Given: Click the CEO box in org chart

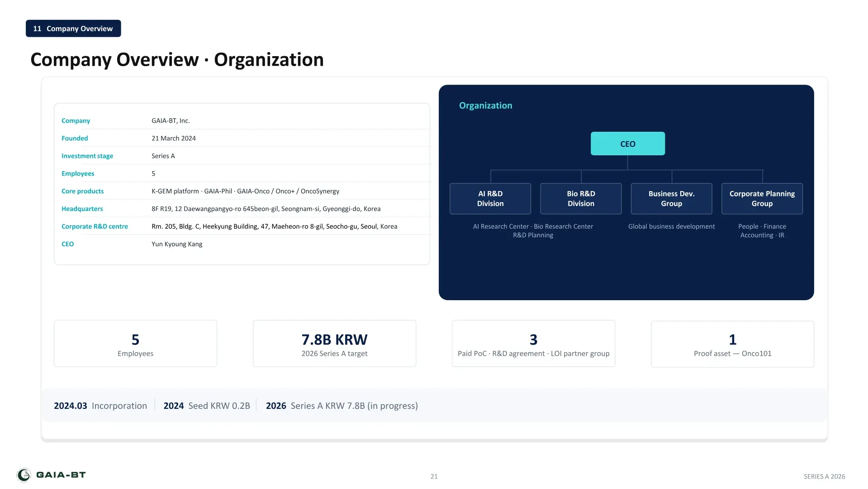Looking at the screenshot, I should click(x=628, y=144).
